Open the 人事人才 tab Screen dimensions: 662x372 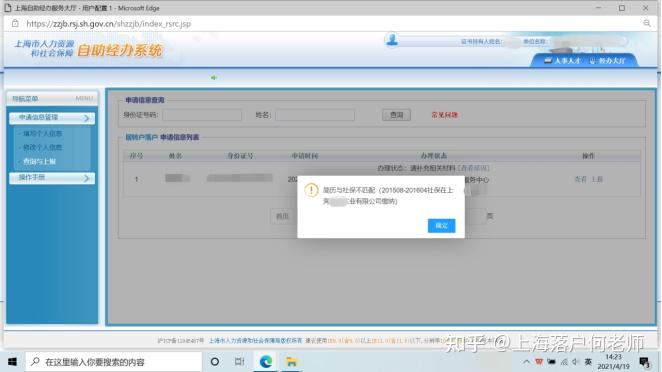pos(562,61)
